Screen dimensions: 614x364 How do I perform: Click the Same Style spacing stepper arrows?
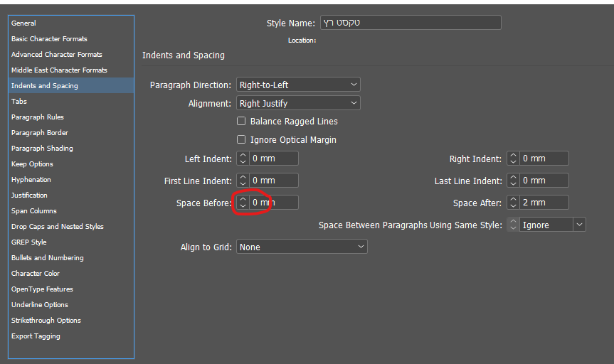pyautogui.click(x=513, y=225)
